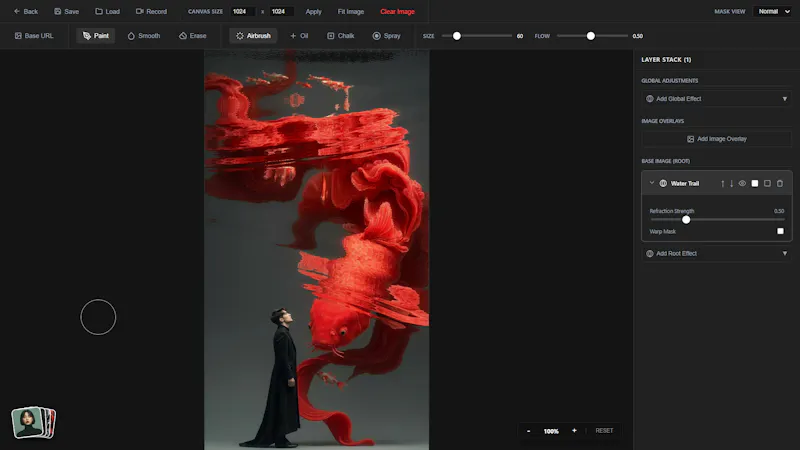Save the current project
The image size is (800, 450).
click(66, 11)
